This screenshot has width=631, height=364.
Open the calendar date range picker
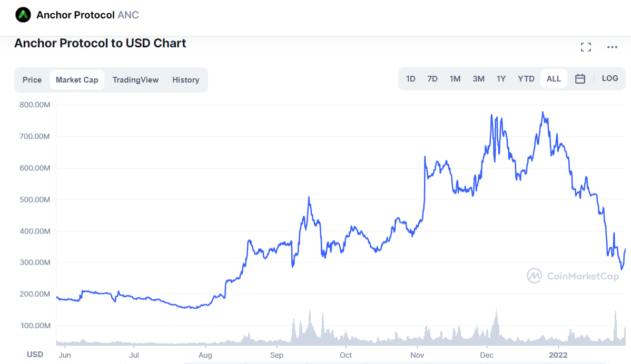click(580, 79)
